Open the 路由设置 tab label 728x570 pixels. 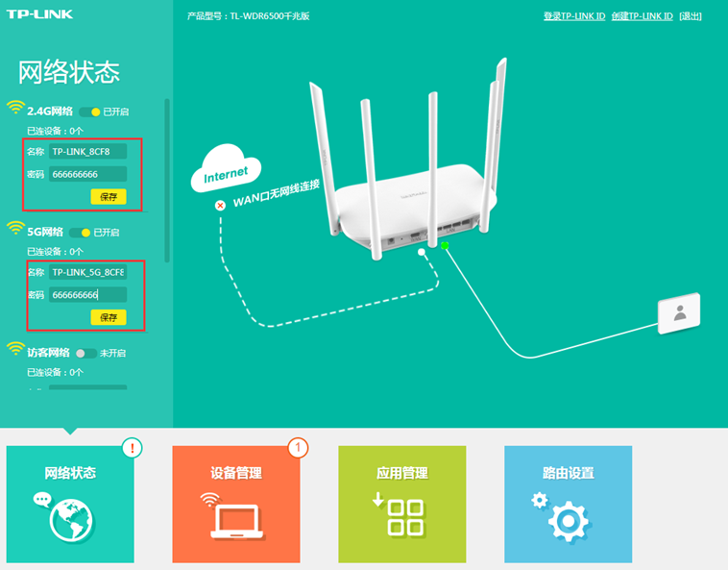569,473
